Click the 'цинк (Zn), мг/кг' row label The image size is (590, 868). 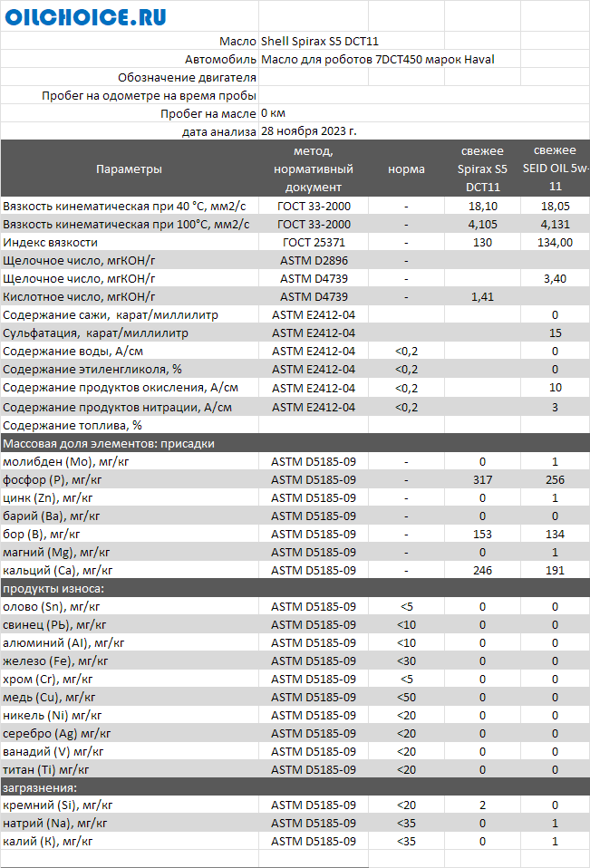coord(48,497)
